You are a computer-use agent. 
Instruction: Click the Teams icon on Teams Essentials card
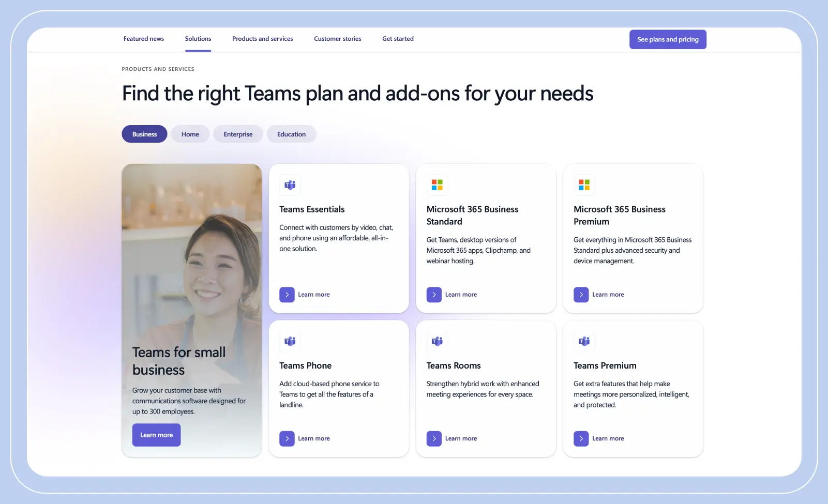point(290,185)
